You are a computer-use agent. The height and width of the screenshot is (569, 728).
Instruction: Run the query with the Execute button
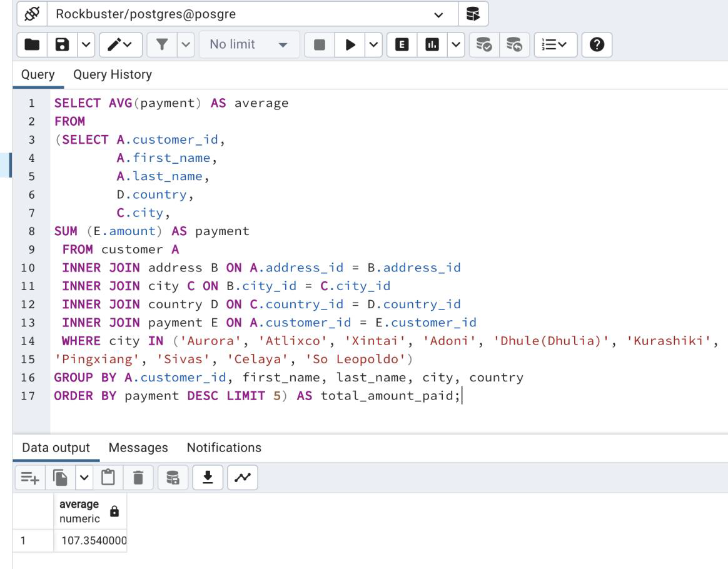tap(351, 44)
